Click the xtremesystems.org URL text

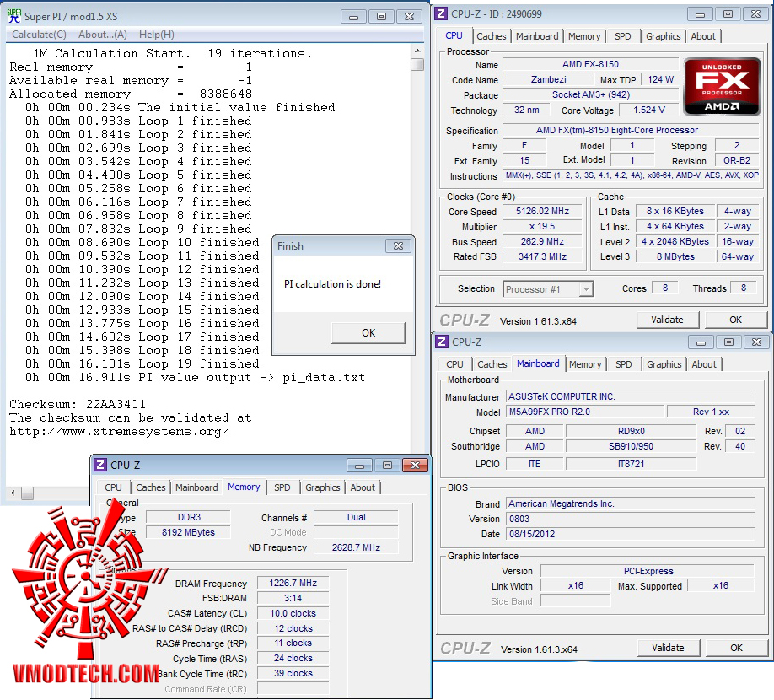[120, 432]
